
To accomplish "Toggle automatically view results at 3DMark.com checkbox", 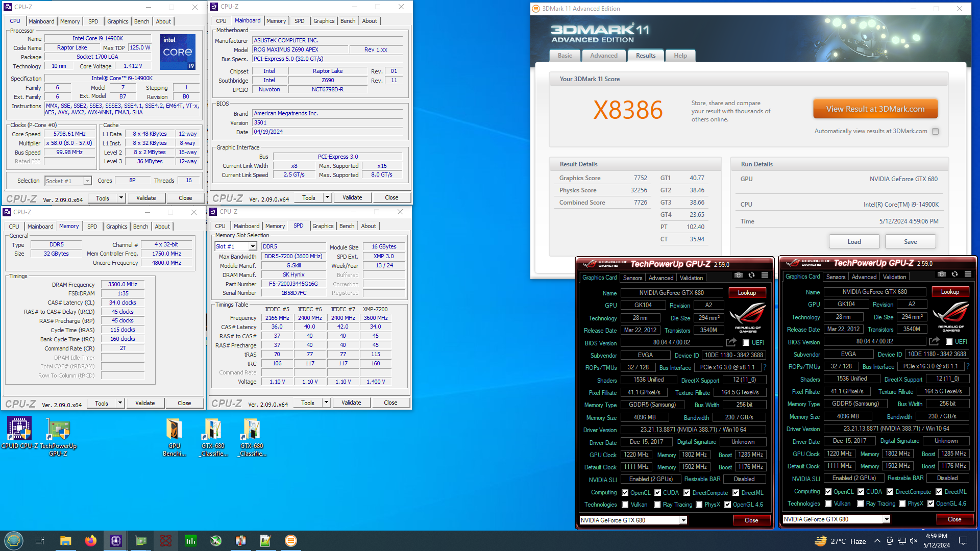I will point(935,131).
